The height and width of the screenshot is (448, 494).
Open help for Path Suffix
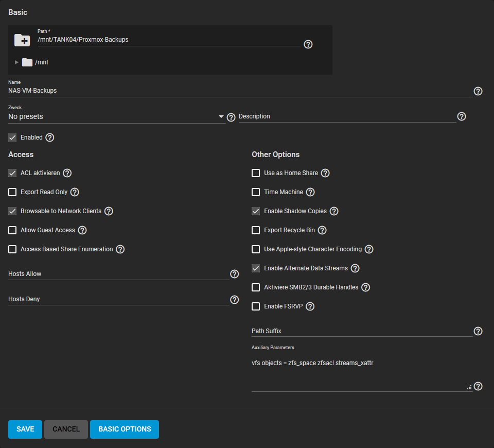tap(478, 331)
